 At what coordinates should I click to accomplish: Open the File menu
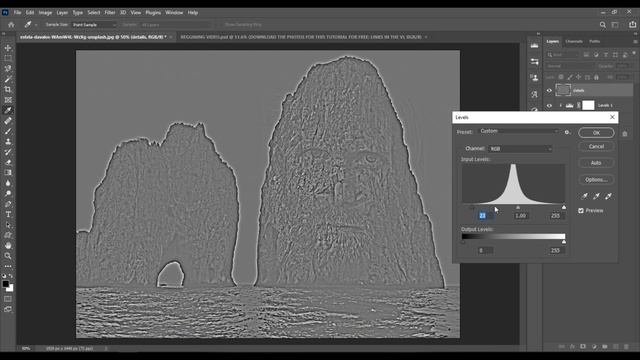coord(18,13)
